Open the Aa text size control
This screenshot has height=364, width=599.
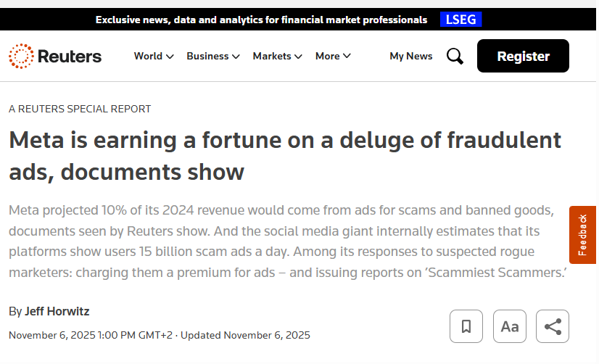[510, 326]
